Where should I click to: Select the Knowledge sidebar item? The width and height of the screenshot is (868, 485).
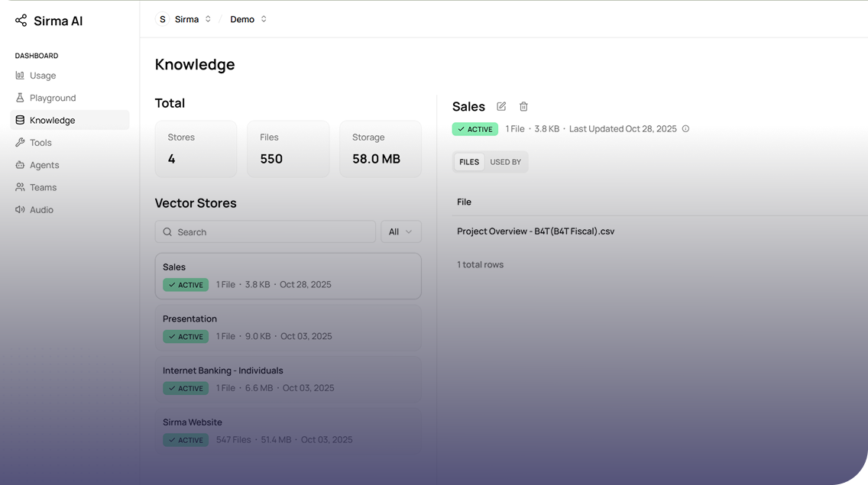click(52, 121)
